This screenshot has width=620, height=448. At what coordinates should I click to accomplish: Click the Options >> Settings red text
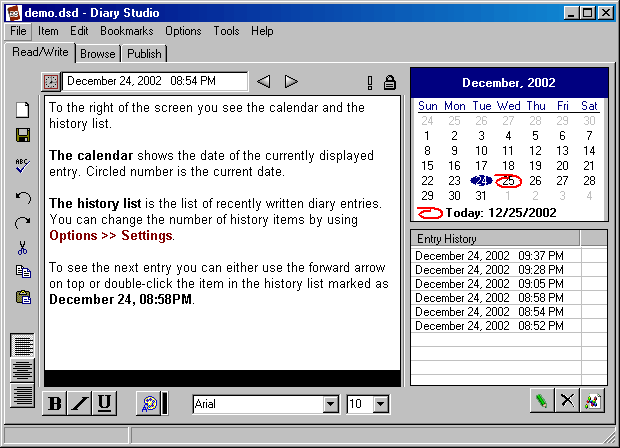click(x=111, y=235)
